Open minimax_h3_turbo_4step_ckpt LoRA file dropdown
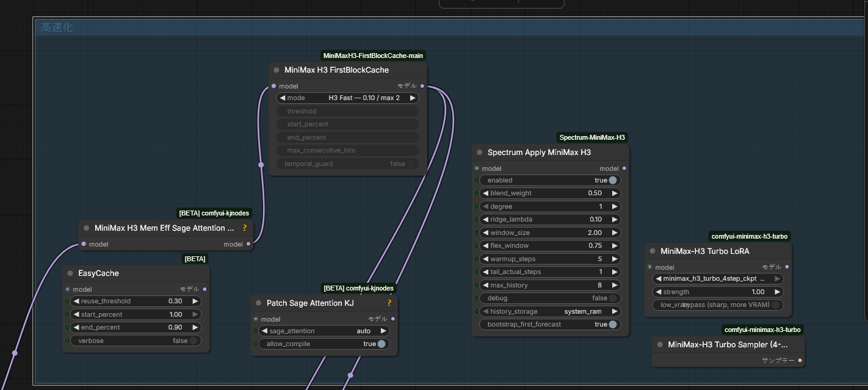The image size is (868, 390). click(718, 278)
